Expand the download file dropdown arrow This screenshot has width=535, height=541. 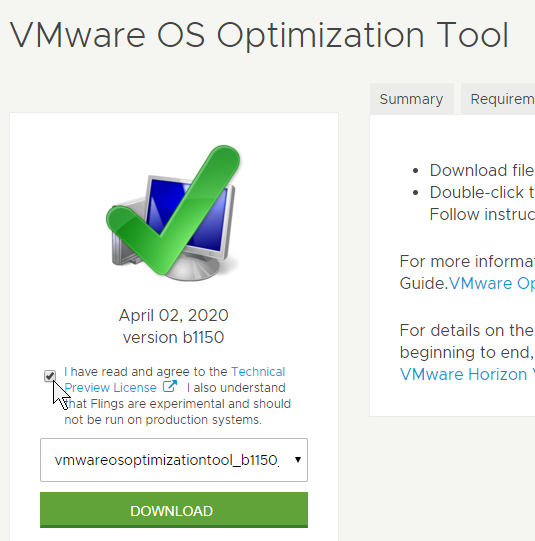(x=298, y=460)
